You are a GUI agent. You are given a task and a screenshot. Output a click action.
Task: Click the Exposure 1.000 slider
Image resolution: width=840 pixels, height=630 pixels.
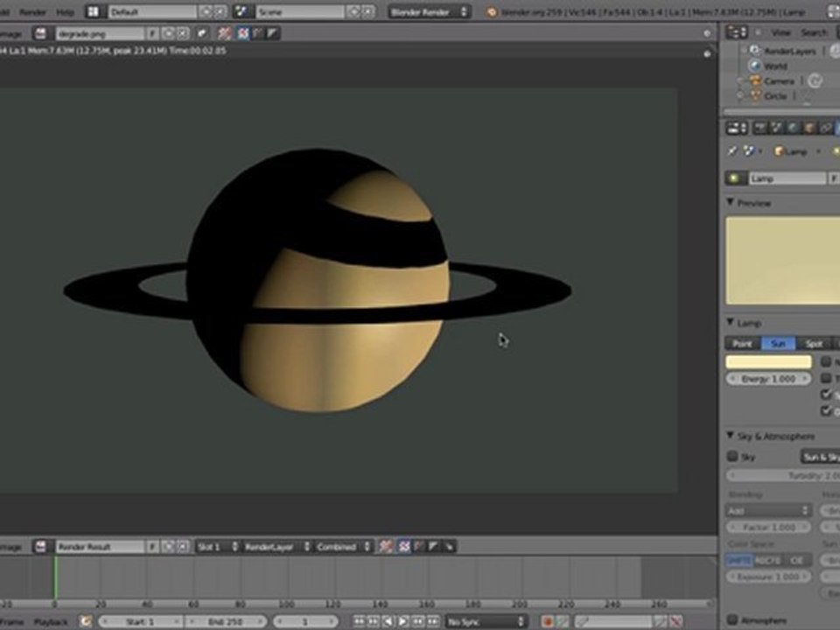click(768, 577)
